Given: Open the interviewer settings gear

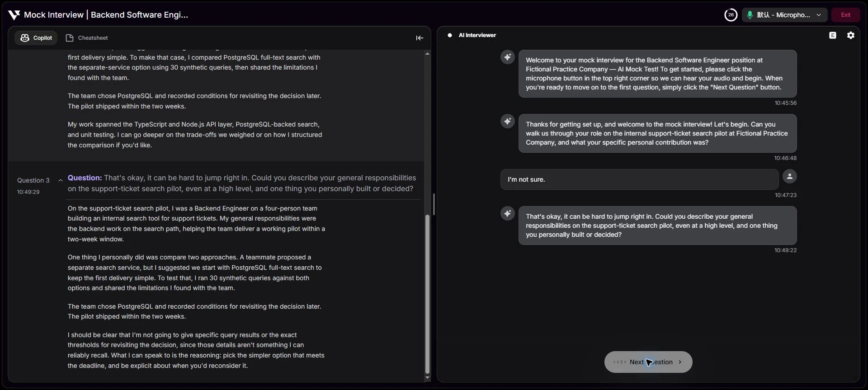Looking at the screenshot, I should tap(851, 35).
